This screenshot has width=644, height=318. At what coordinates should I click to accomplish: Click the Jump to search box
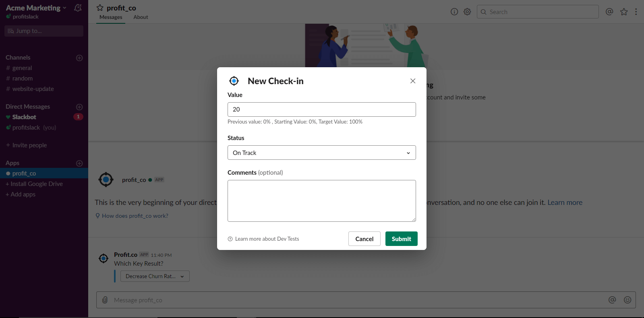44,31
